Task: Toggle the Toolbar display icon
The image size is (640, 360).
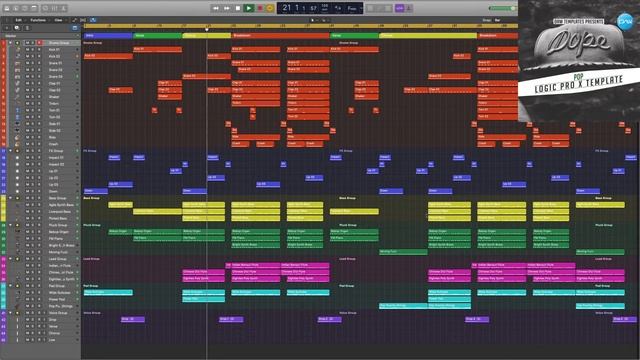Action: [34, 8]
